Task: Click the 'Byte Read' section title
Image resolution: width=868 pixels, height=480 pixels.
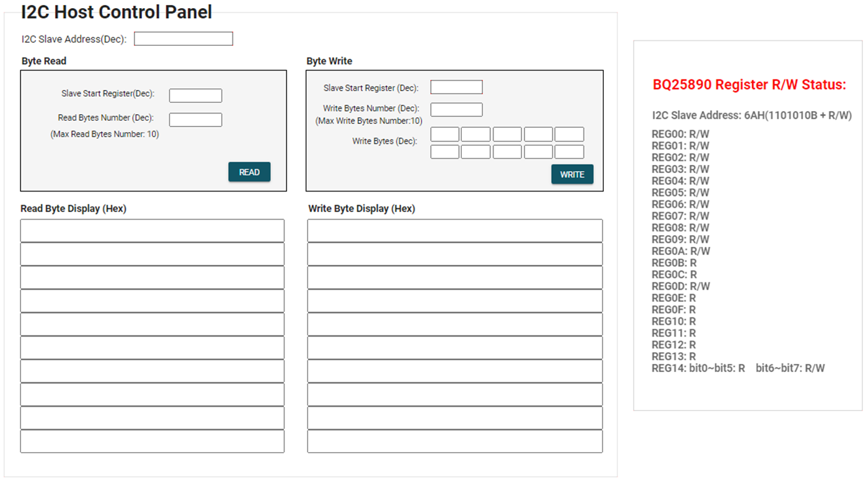Action: tap(44, 61)
